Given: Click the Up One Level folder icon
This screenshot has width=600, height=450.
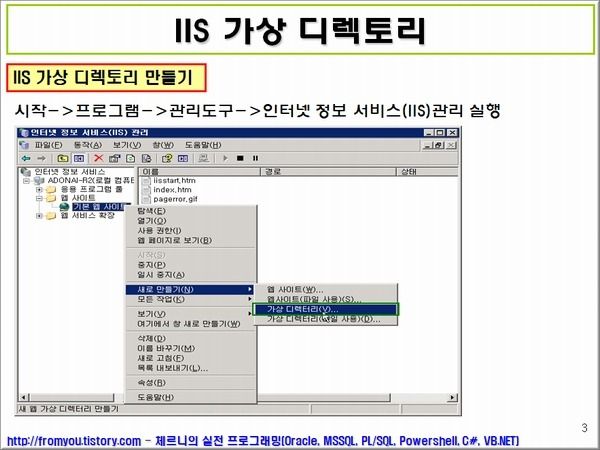Looking at the screenshot, I should (x=63, y=158).
